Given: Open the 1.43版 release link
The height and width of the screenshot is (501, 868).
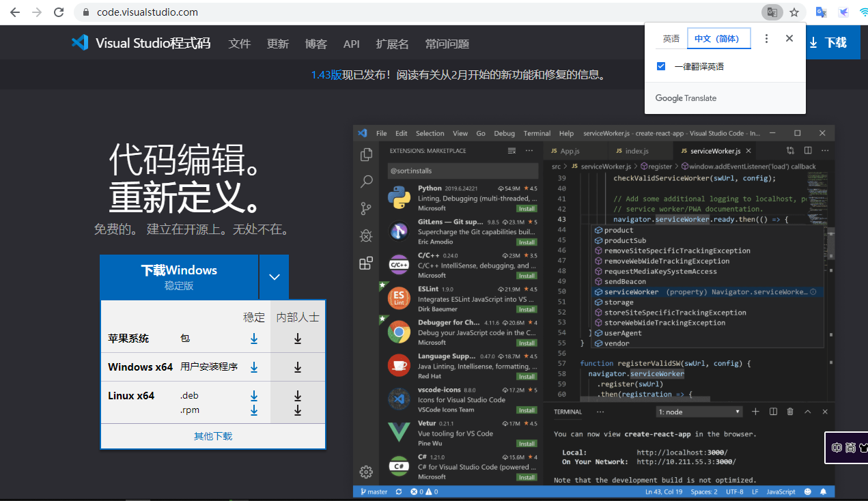Looking at the screenshot, I should click(326, 74).
